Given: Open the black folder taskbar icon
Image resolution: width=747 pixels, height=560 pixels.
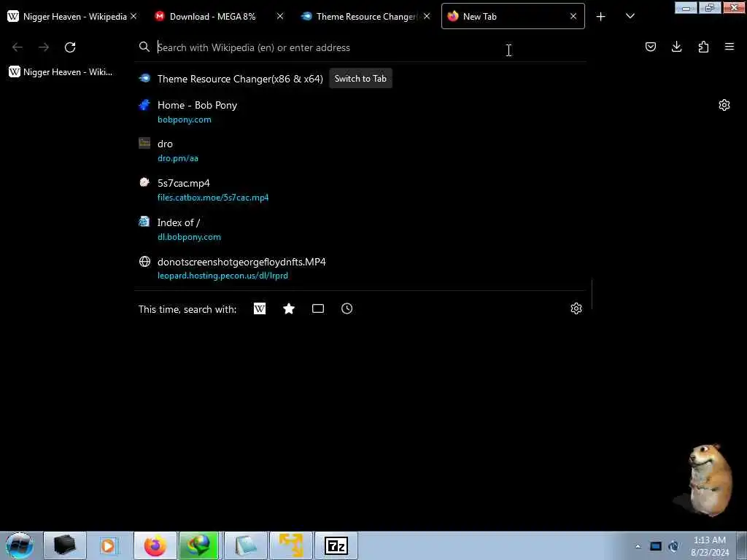Looking at the screenshot, I should pos(65,545).
